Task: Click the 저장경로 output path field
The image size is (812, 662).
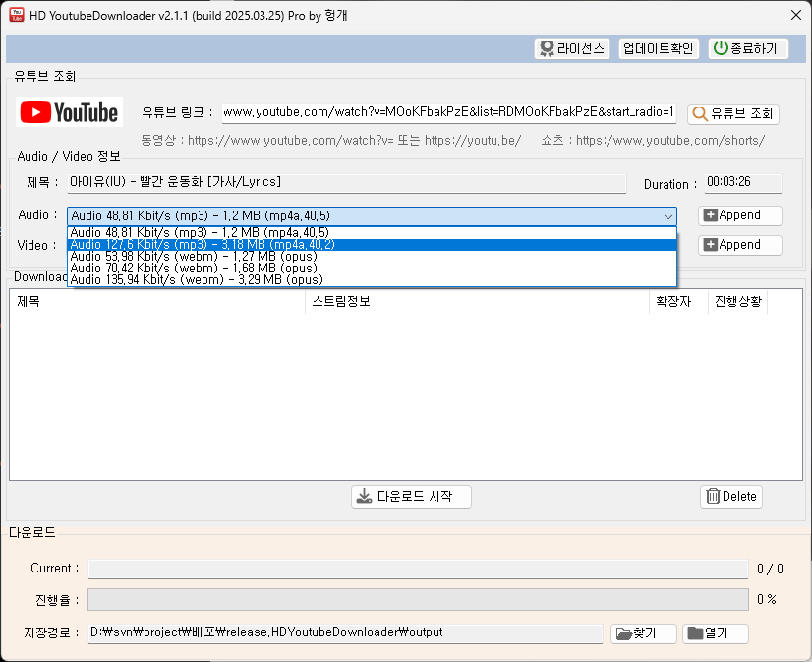Action: tap(345, 633)
